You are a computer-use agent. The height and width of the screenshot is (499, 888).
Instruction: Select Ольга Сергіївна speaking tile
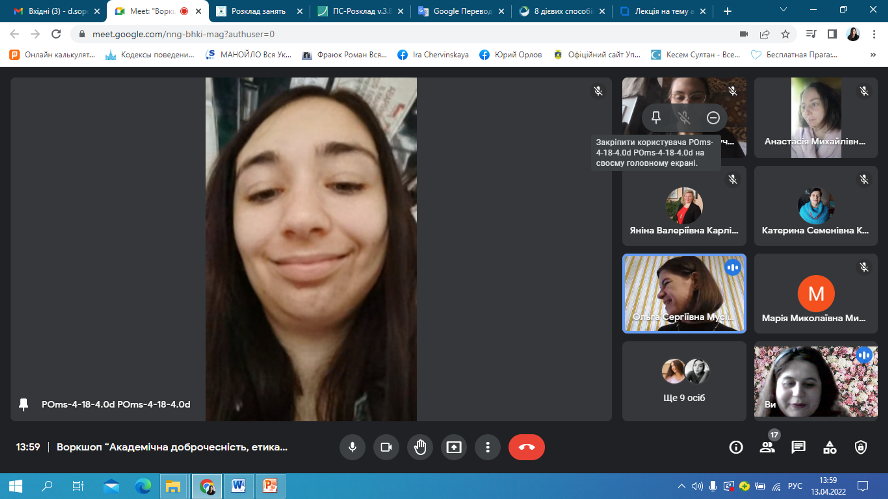(684, 293)
